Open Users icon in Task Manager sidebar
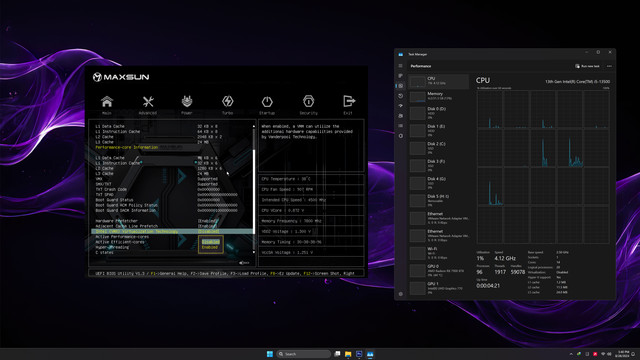 click(x=400, y=116)
